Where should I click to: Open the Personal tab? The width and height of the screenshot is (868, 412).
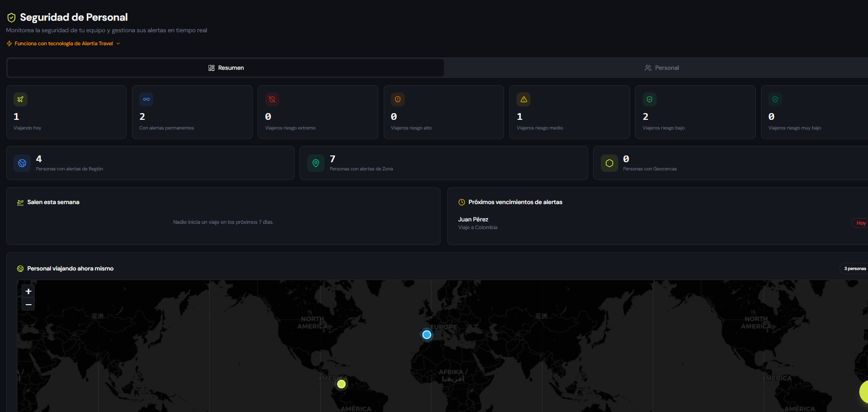click(x=661, y=68)
